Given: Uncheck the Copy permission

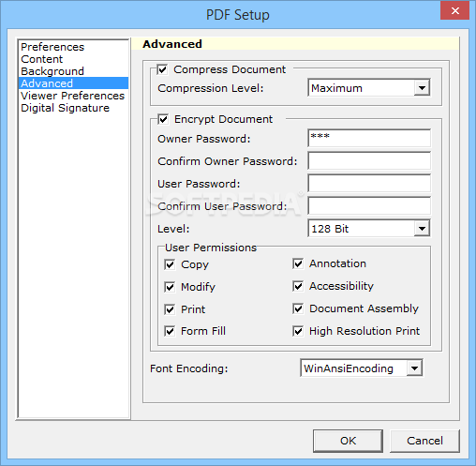Looking at the screenshot, I should coord(170,264).
